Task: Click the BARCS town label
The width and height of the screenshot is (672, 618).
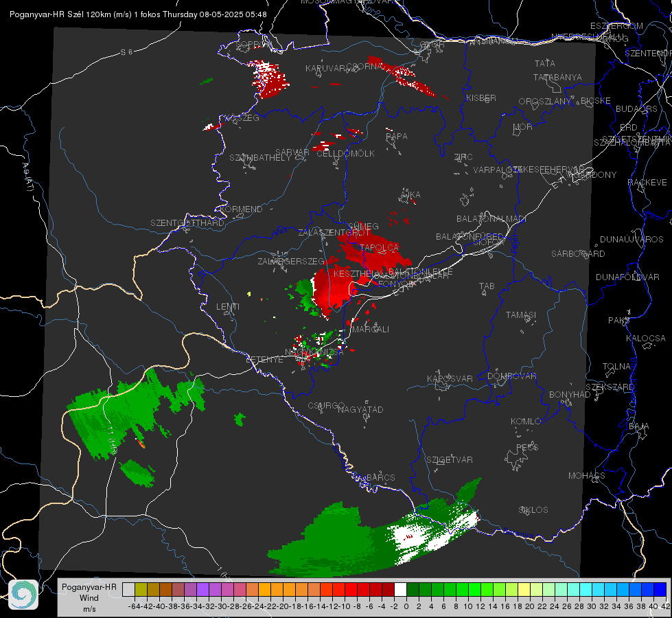Action: [381, 477]
